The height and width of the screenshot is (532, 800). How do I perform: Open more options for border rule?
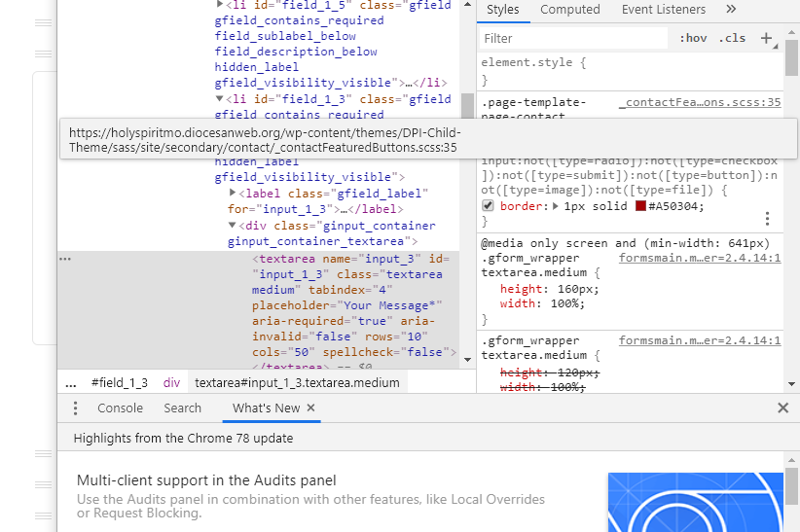coord(767,219)
